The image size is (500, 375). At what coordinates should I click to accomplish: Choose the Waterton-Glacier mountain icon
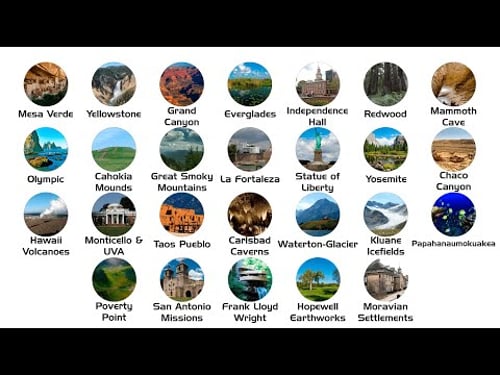coord(318,214)
